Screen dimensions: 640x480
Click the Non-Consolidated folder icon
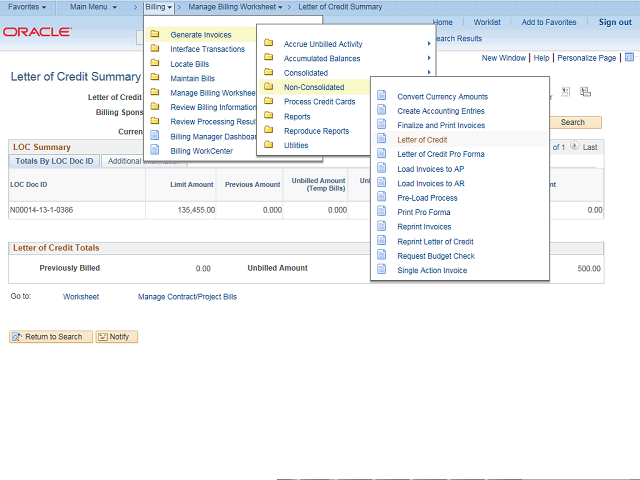268,87
